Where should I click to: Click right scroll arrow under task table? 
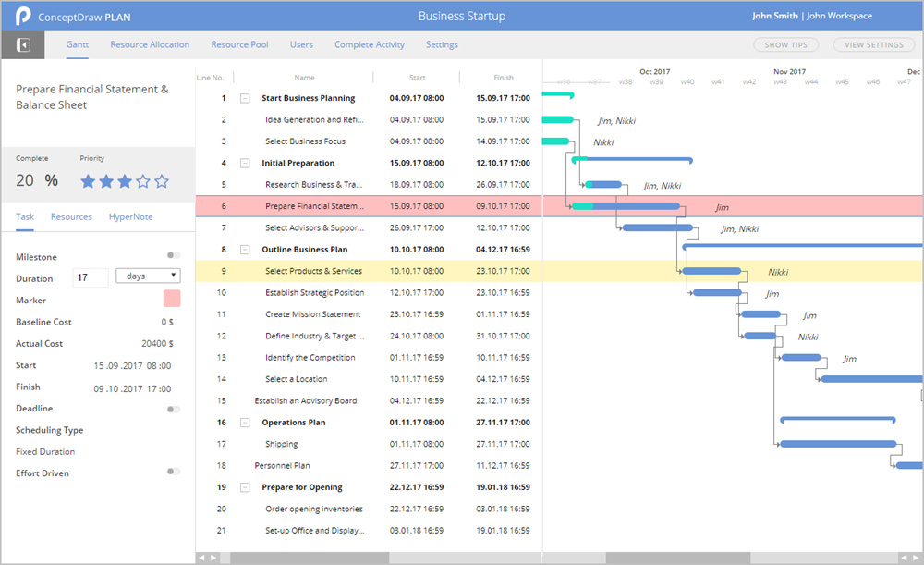click(214, 558)
